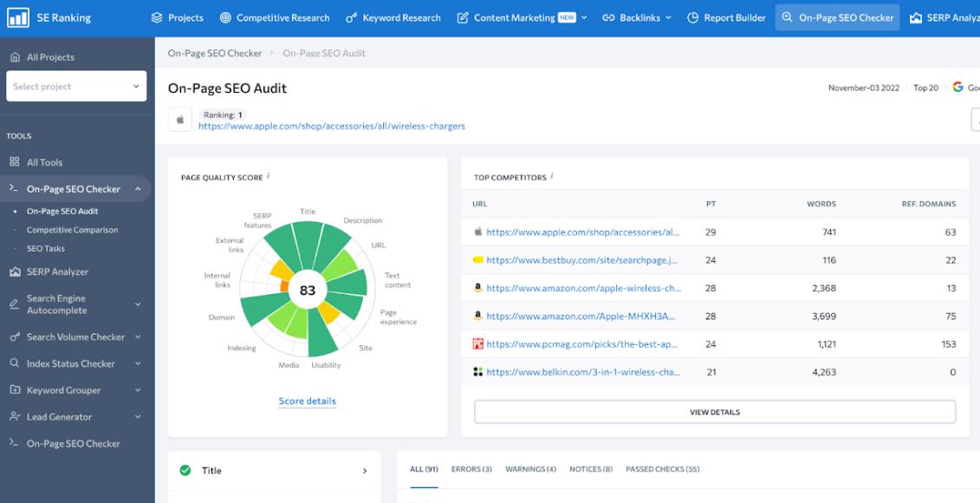Click the Belkin favicon in table
The height and width of the screenshot is (503, 980).
point(478,372)
